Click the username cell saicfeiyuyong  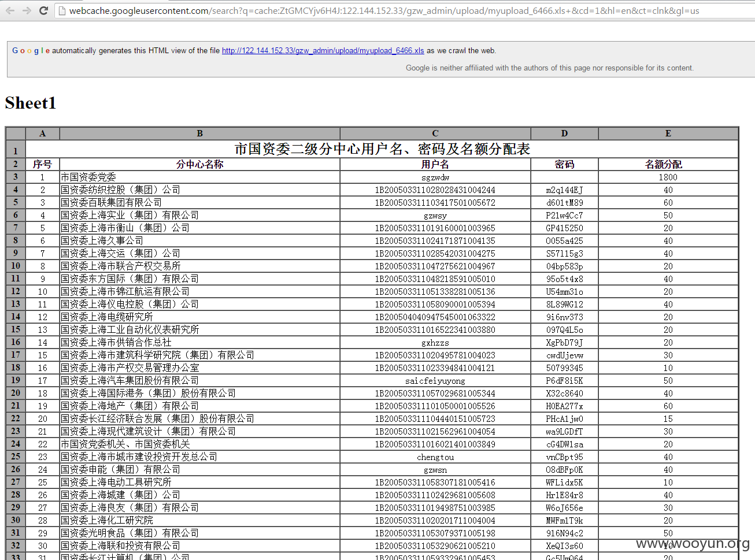click(435, 380)
